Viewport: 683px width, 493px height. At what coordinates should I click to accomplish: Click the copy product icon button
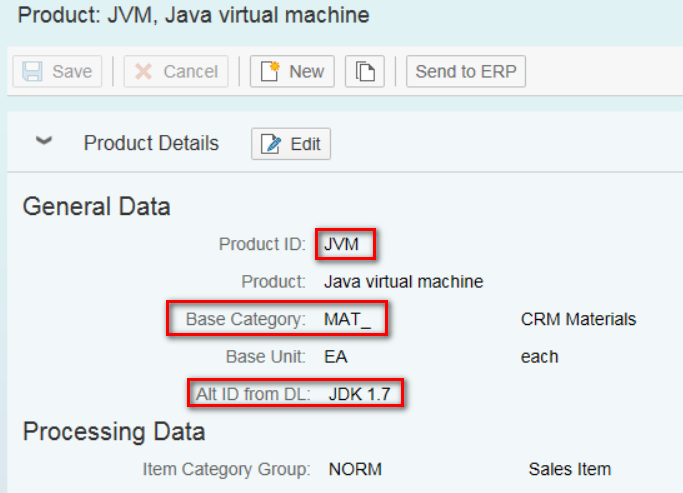(x=365, y=71)
